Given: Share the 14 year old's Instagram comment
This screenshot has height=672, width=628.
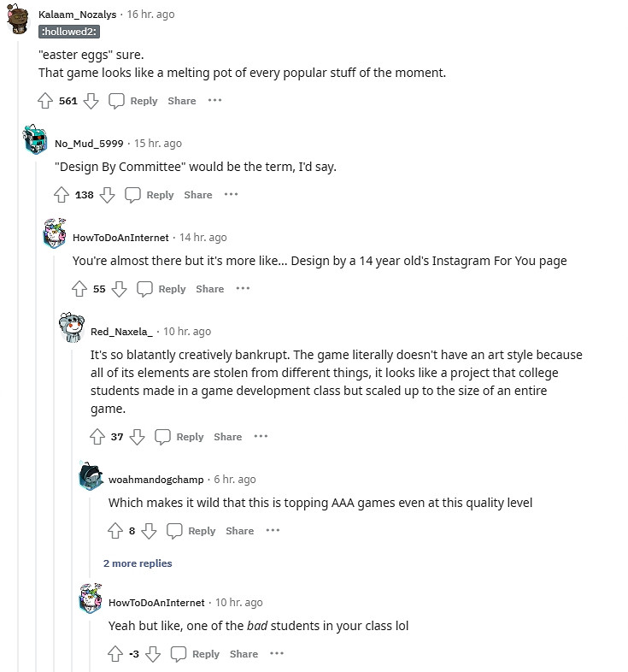Looking at the screenshot, I should click(x=209, y=289).
